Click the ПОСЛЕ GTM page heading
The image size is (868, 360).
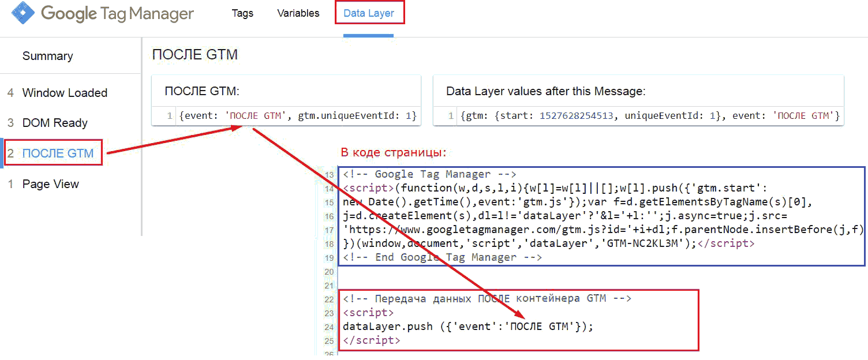(x=195, y=55)
